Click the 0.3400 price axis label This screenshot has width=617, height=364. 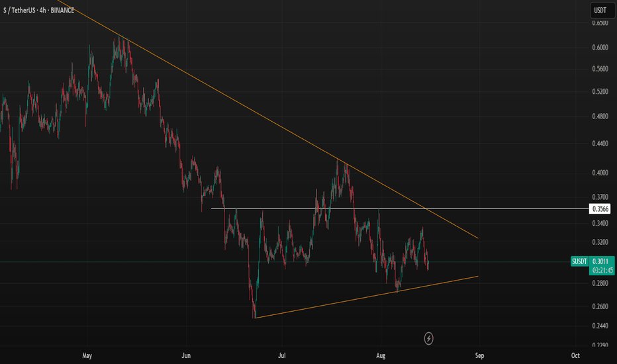coord(600,223)
